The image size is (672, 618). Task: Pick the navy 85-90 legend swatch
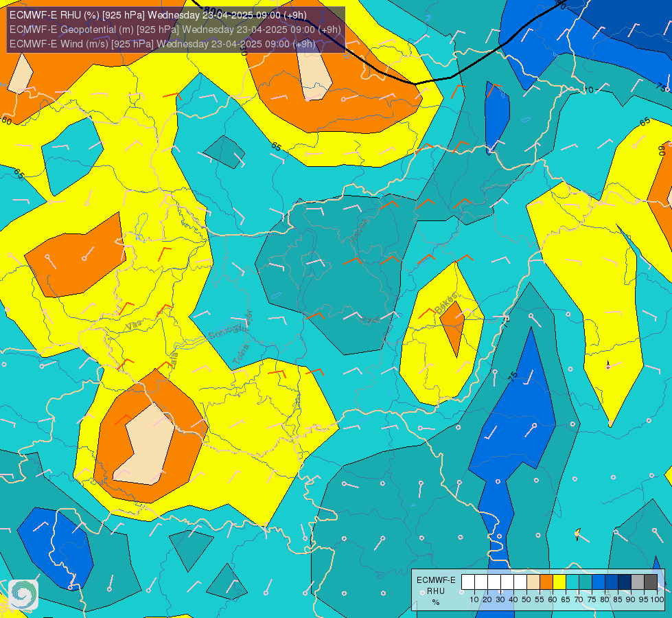(625, 582)
